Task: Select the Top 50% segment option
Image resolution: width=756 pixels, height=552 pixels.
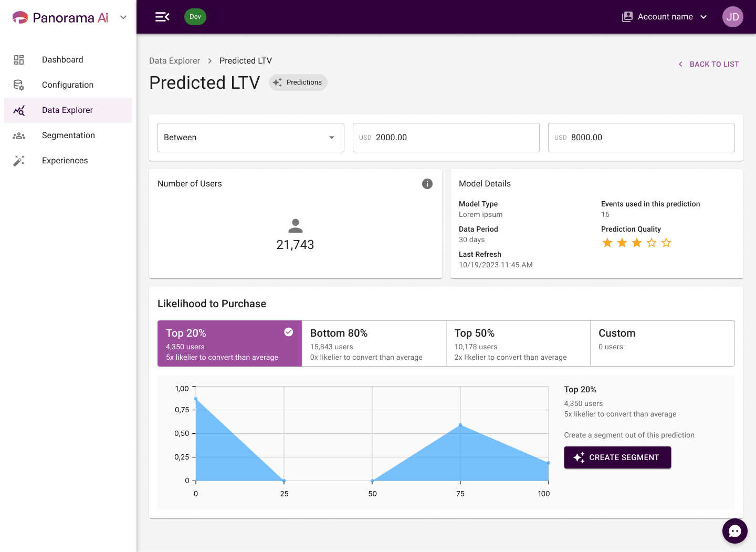Action: tap(518, 343)
